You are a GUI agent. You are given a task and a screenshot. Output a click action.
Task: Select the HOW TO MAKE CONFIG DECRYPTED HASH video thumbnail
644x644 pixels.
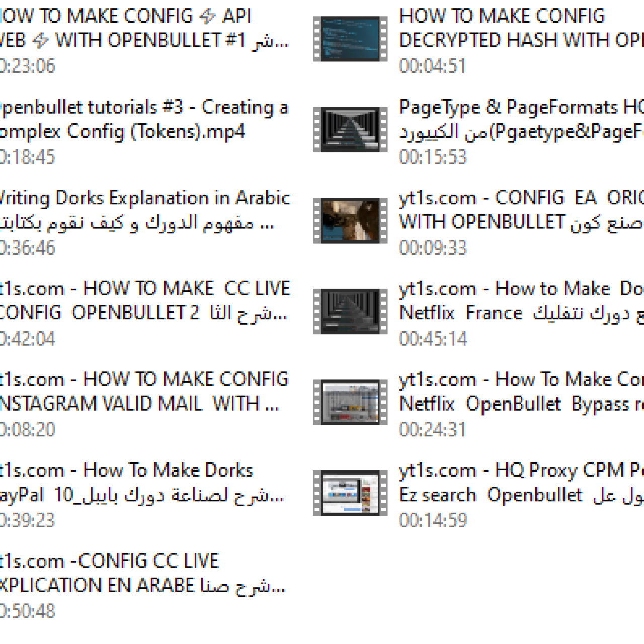(x=350, y=39)
